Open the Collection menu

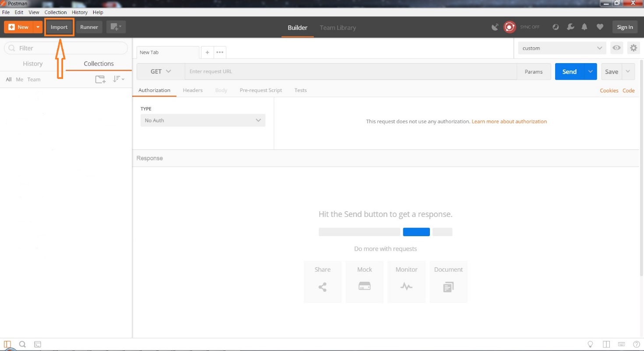point(56,12)
